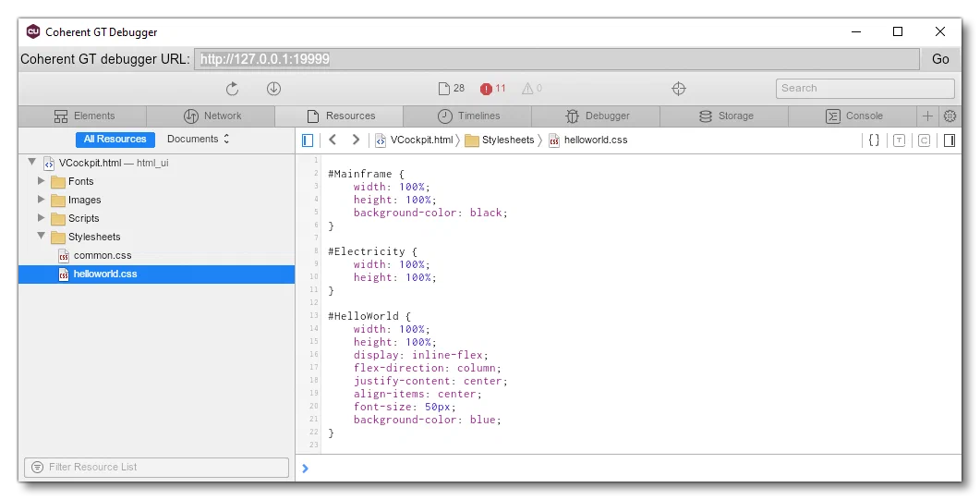
Task: Go forward with right arrow
Action: point(356,140)
